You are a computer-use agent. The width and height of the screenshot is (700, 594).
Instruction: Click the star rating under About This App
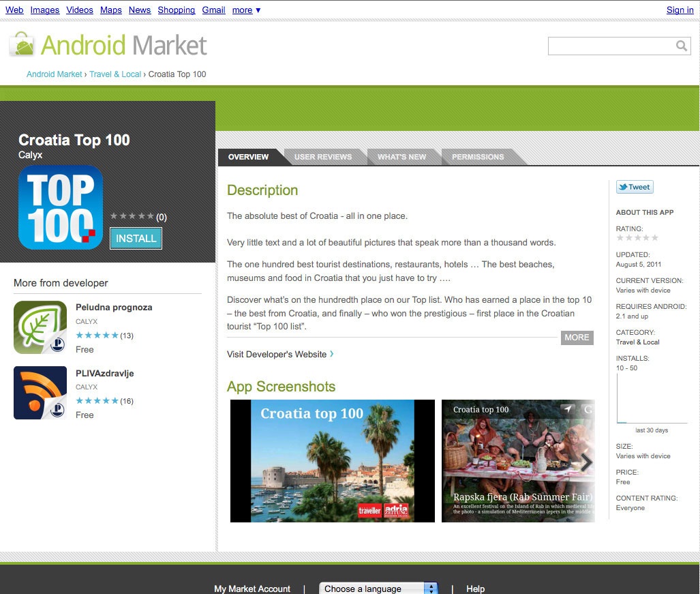[637, 238]
